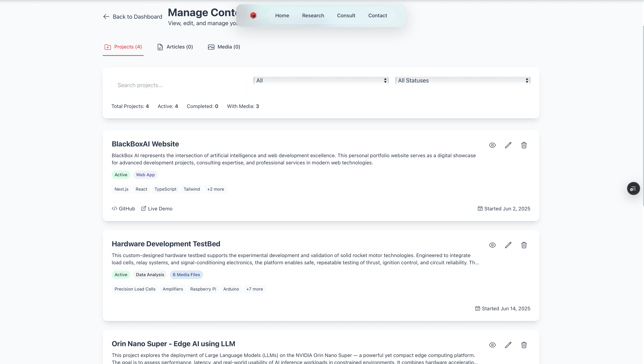Expand the +7 more technologies tag
Image resolution: width=644 pixels, height=364 pixels.
[254, 289]
